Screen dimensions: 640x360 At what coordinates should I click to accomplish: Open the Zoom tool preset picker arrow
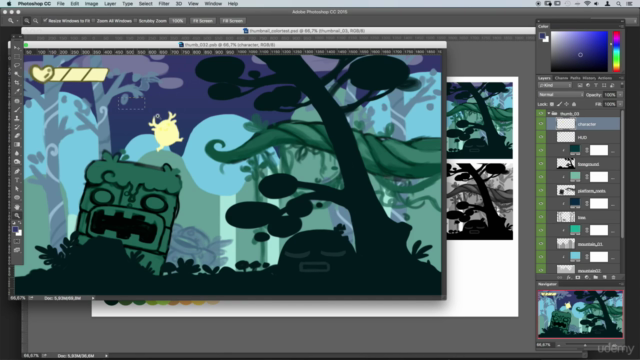[x=17, y=21]
